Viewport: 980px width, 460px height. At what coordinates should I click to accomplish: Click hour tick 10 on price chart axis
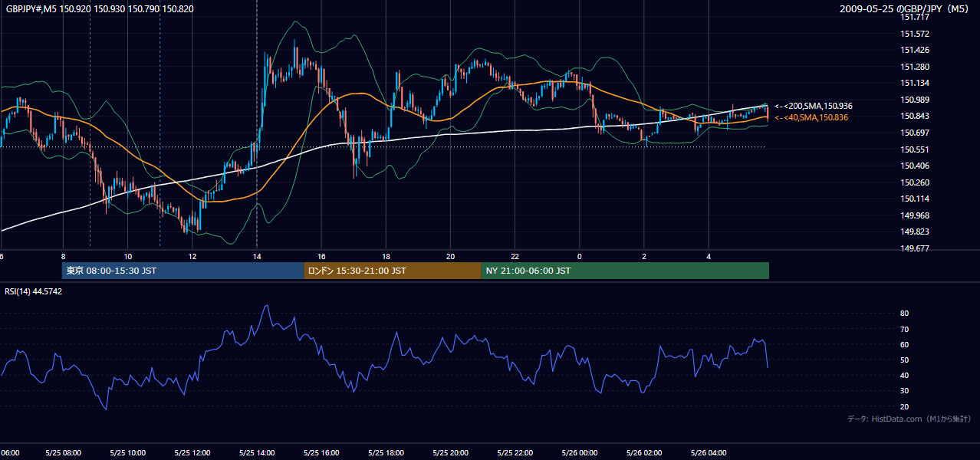127,256
